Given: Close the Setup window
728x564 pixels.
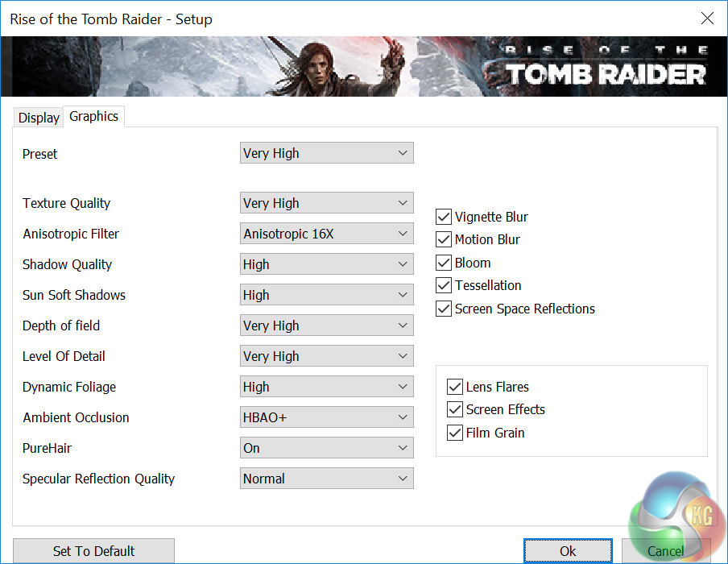Looking at the screenshot, I should (x=707, y=19).
